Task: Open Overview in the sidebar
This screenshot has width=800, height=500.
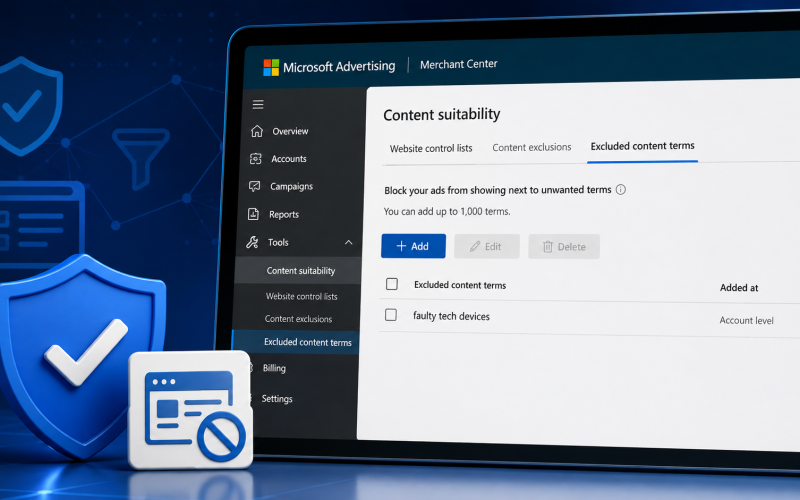Action: pyautogui.click(x=290, y=131)
